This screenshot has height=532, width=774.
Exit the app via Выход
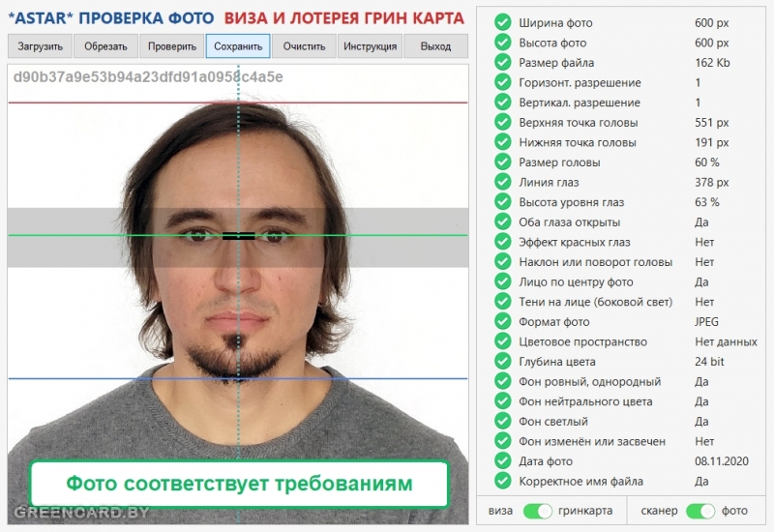[436, 45]
